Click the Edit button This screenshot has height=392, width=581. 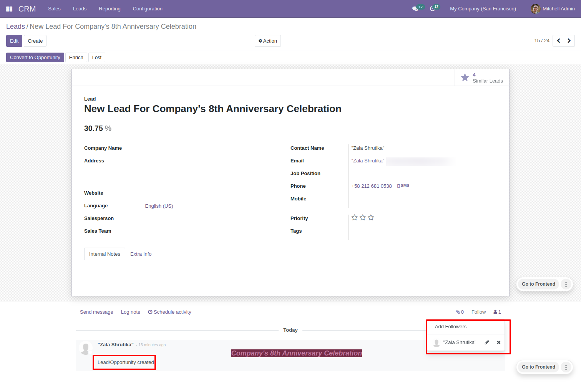14,41
